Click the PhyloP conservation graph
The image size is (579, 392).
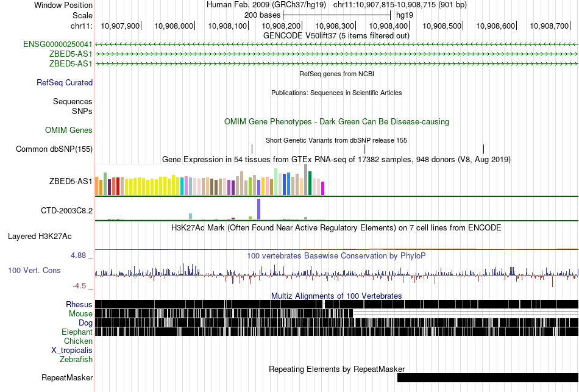tap(337, 275)
